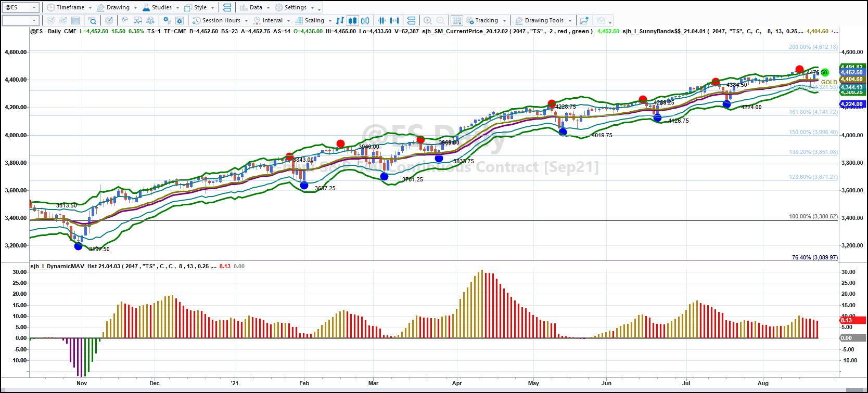The width and height of the screenshot is (868, 393).
Task: Click the gear with hash mark icon
Action: [x=167, y=21]
